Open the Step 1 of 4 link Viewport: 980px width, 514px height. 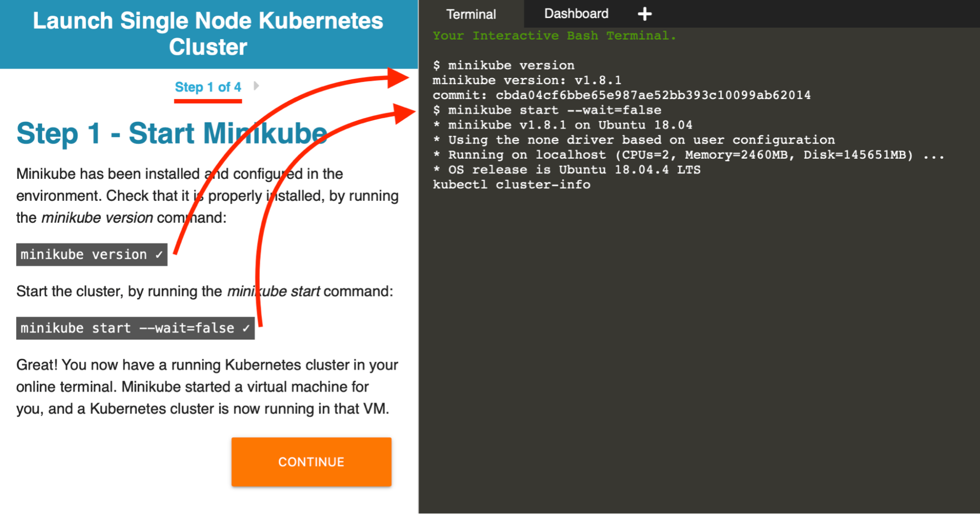(x=208, y=87)
